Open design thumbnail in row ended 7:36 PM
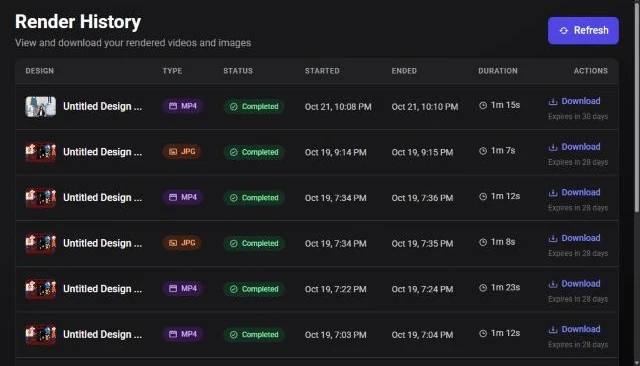This screenshot has height=366, width=640. 41,198
